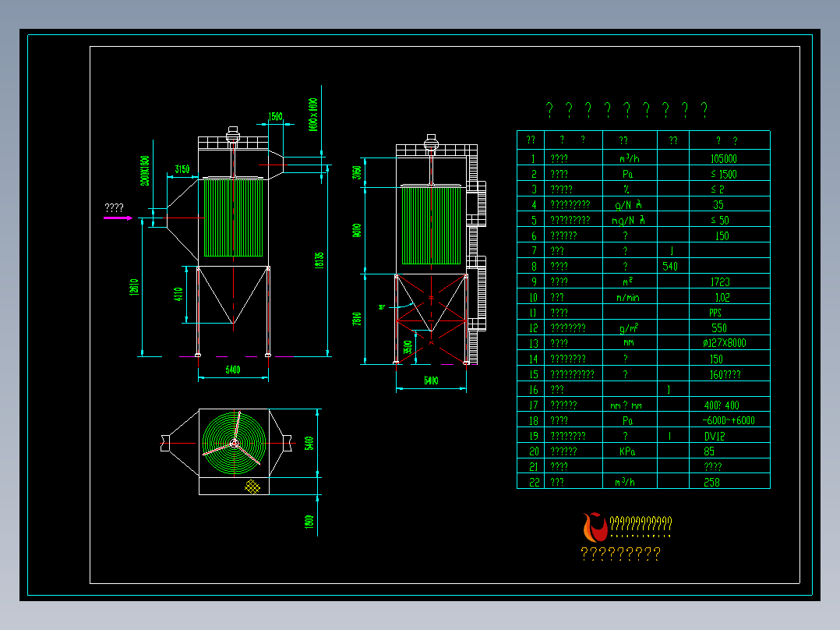Click the 3150 inlet duct dimension
Image resolution: width=840 pixels, height=630 pixels.
point(182,169)
